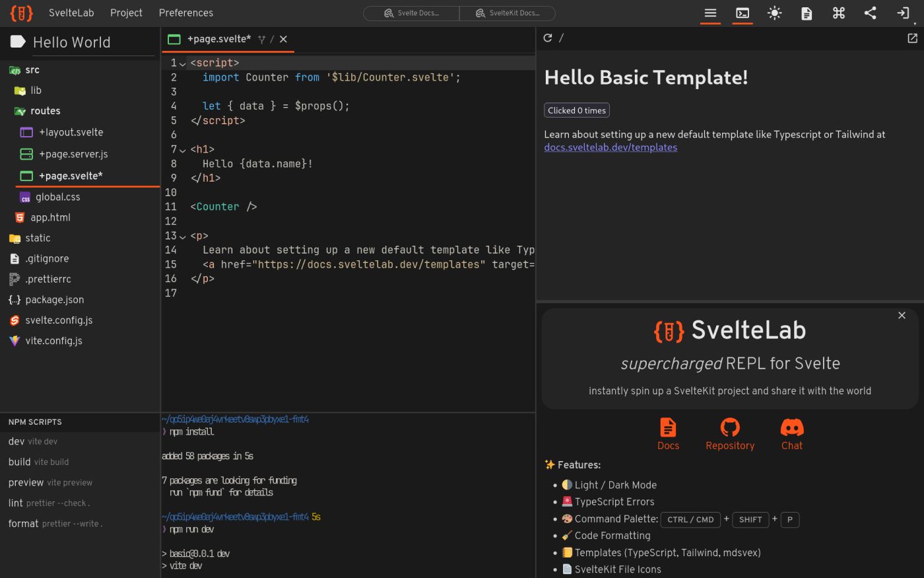
Task: Click the Hello World project label icon
Action: pos(17,42)
